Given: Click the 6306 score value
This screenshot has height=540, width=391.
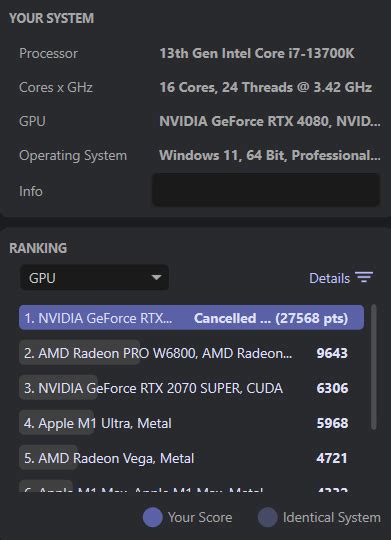Looking at the screenshot, I should pyautogui.click(x=332, y=388).
